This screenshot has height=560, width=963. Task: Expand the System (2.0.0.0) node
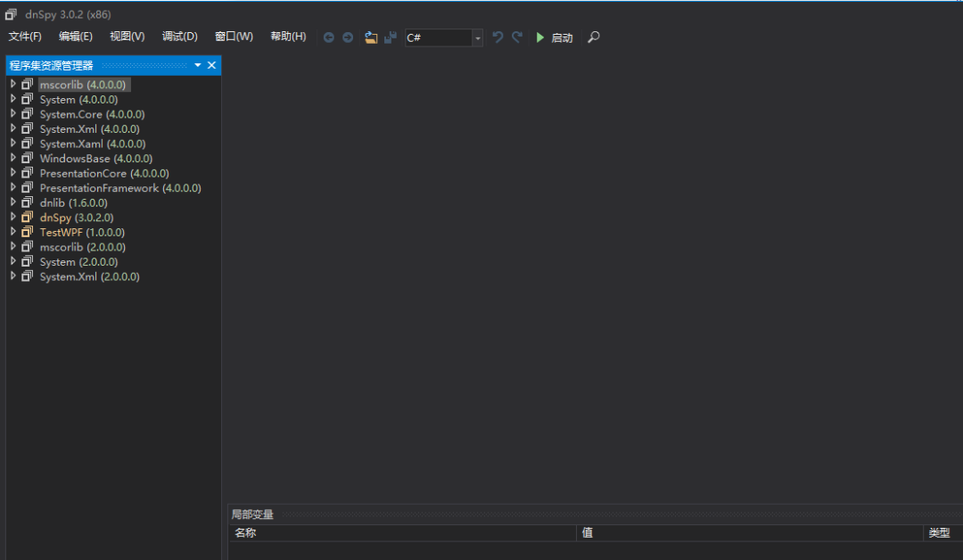[x=12, y=260]
